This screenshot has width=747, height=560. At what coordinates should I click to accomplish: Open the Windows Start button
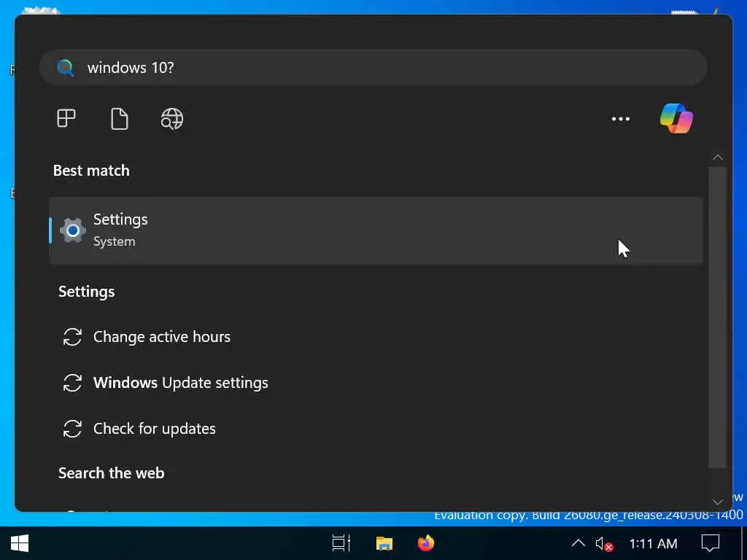(20, 543)
